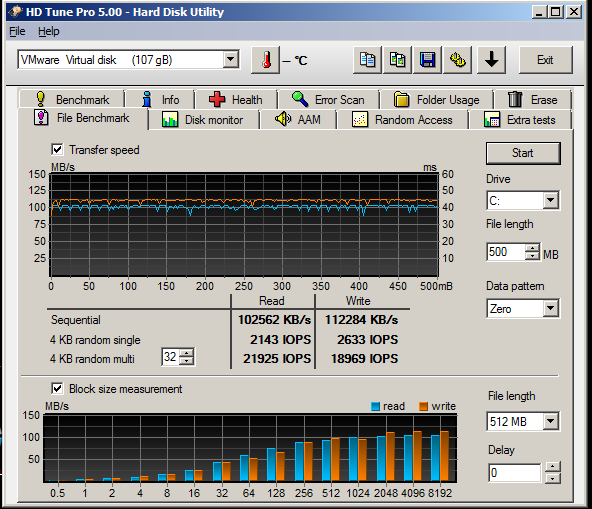Viewport: 592px width, 509px height.
Task: Click the down arrow minimize-to-tray icon
Action: click(491, 60)
